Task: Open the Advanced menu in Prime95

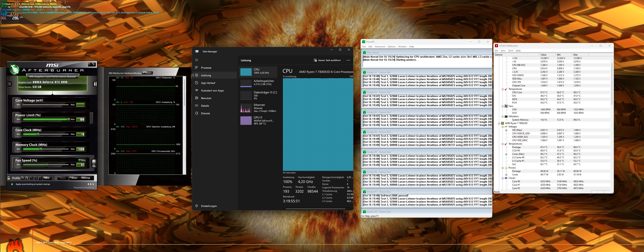Action: tap(380, 47)
